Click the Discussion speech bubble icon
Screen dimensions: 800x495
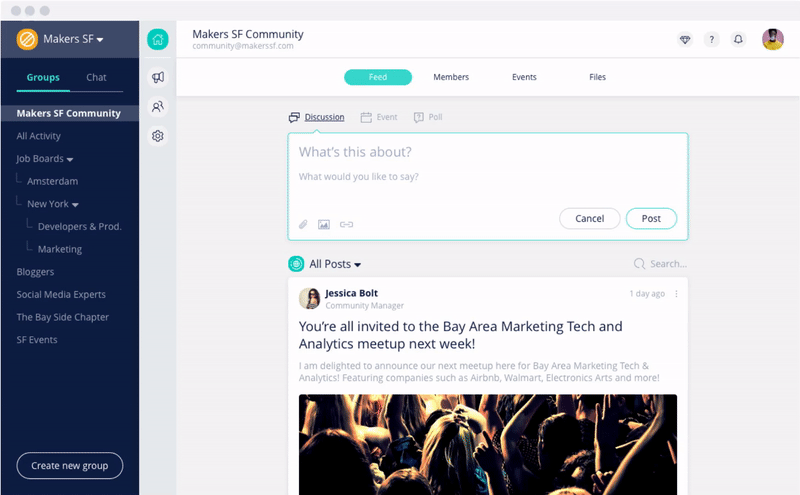point(294,117)
